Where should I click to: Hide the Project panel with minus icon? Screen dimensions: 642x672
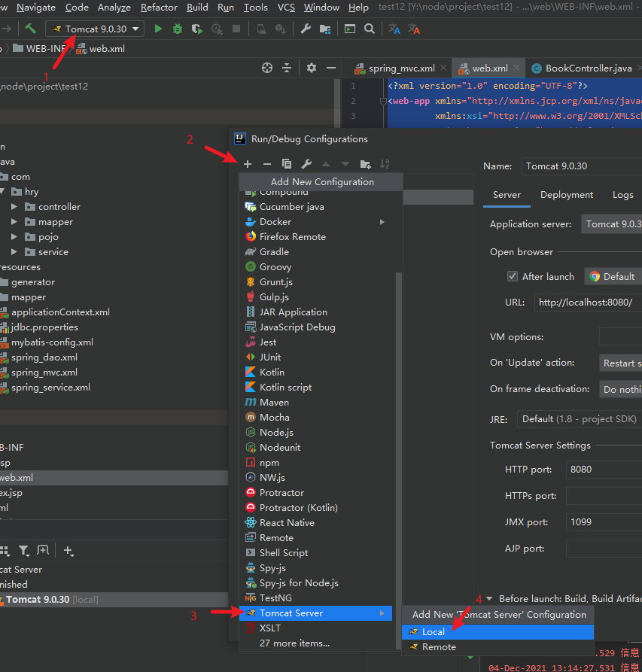coord(331,68)
